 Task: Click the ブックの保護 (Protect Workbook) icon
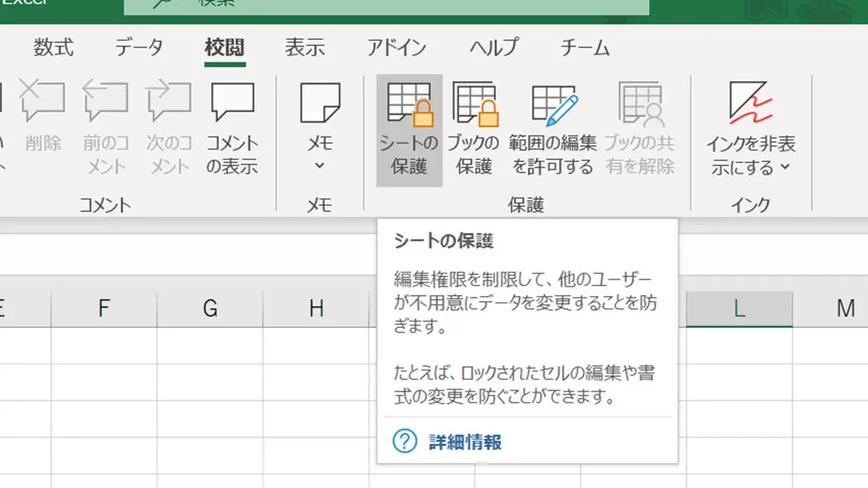pyautogui.click(x=474, y=105)
